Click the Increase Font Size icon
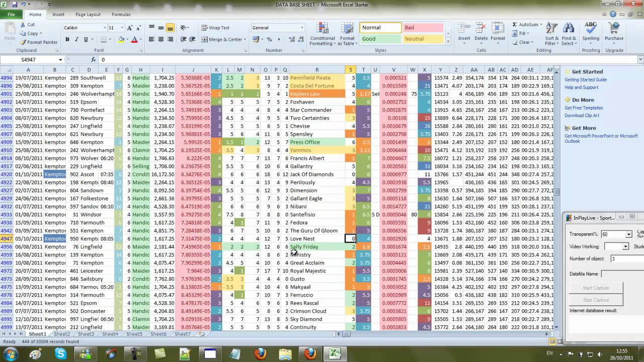 pyautogui.click(x=130, y=28)
